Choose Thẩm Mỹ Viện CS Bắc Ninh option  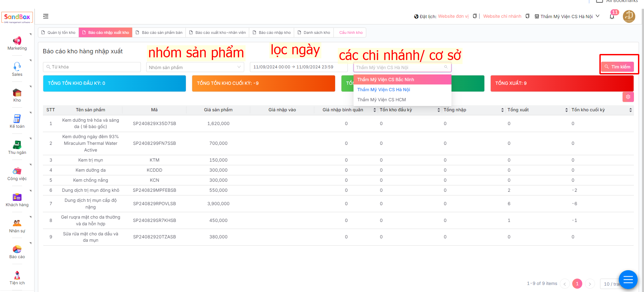click(385, 79)
